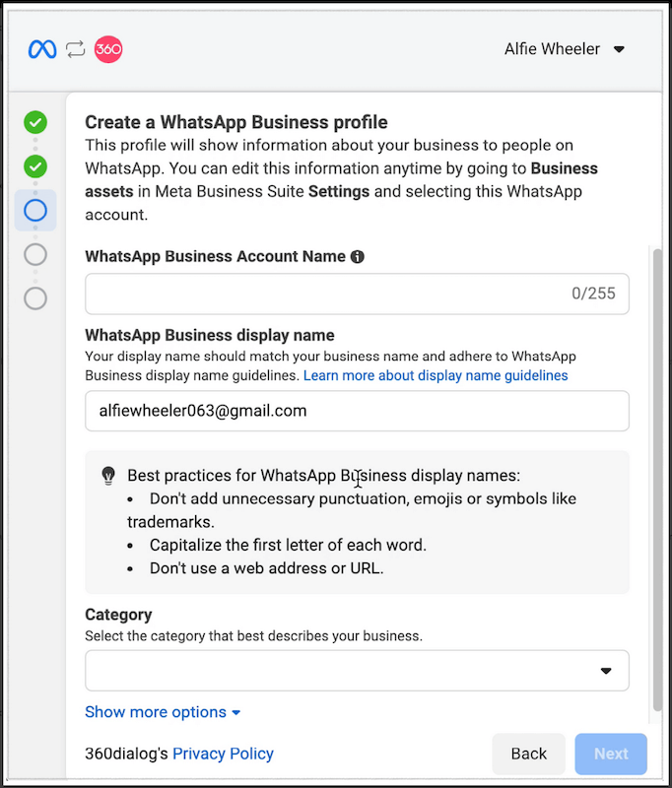Click 'Don't use a web address or URL.'
672x788 pixels.
[266, 568]
